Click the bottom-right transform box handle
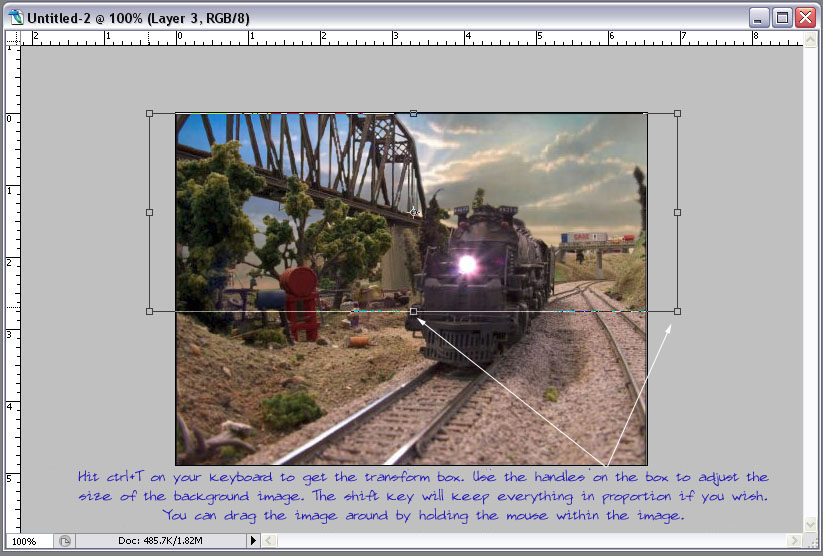823x556 pixels. click(x=678, y=311)
